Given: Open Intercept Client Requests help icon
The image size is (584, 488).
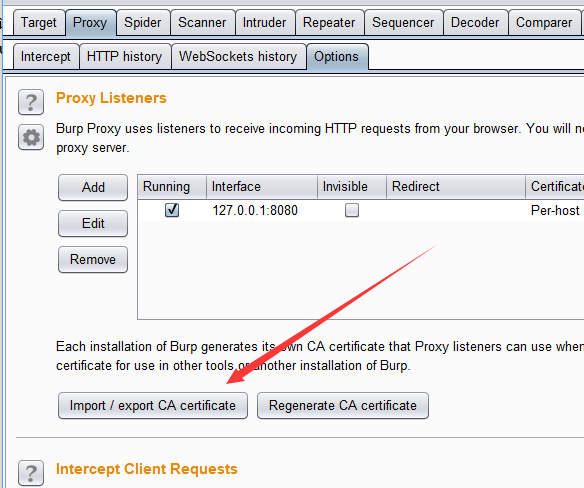Looking at the screenshot, I should click(x=31, y=473).
